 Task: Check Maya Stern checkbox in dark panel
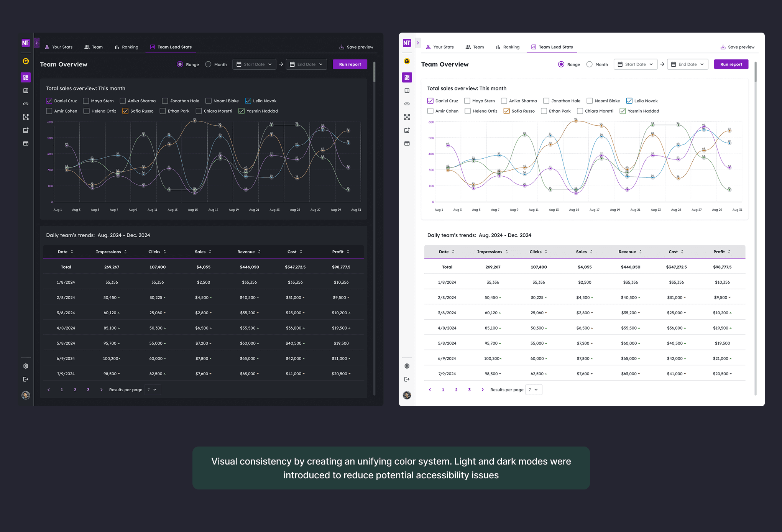tap(86, 101)
